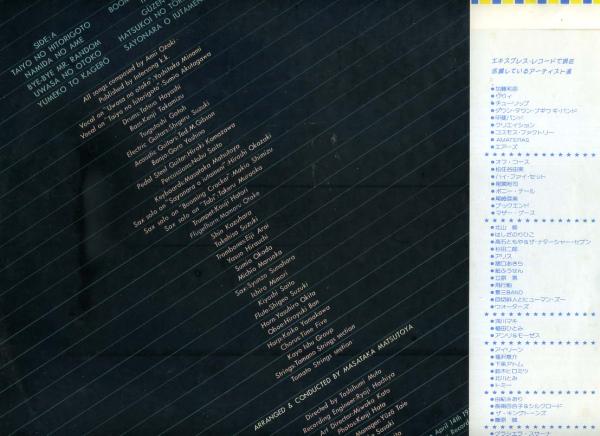Image resolution: width=600 pixels, height=436 pixels.
Task: Click the name 'Sumio Okada'
Action: [254, 258]
